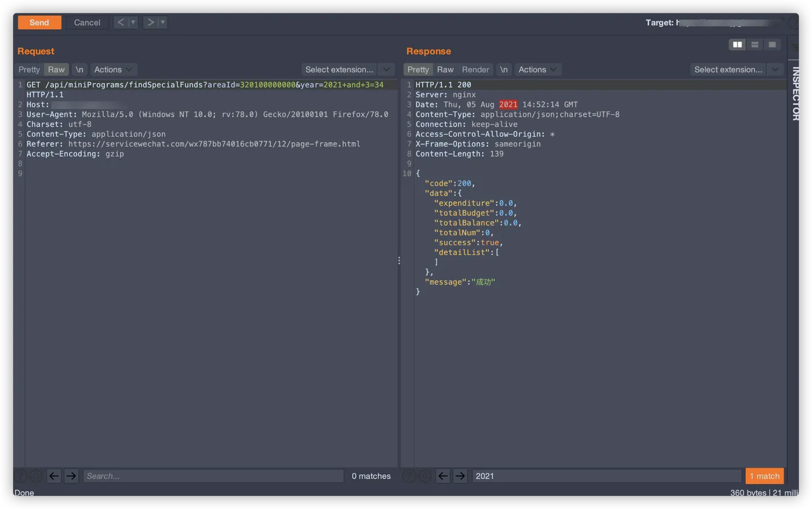
Task: Cancel the current request
Action: pyautogui.click(x=87, y=23)
